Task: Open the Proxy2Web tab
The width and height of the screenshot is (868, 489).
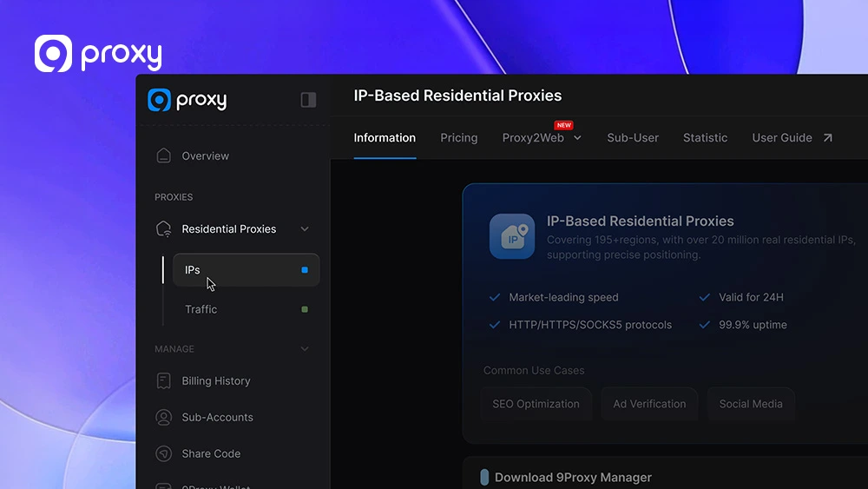Action: (x=533, y=138)
